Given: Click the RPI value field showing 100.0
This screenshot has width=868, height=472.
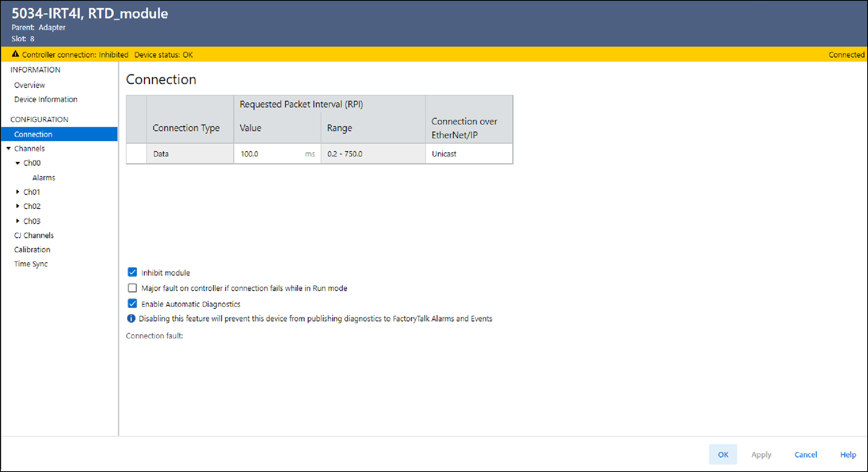Looking at the screenshot, I should click(x=269, y=154).
